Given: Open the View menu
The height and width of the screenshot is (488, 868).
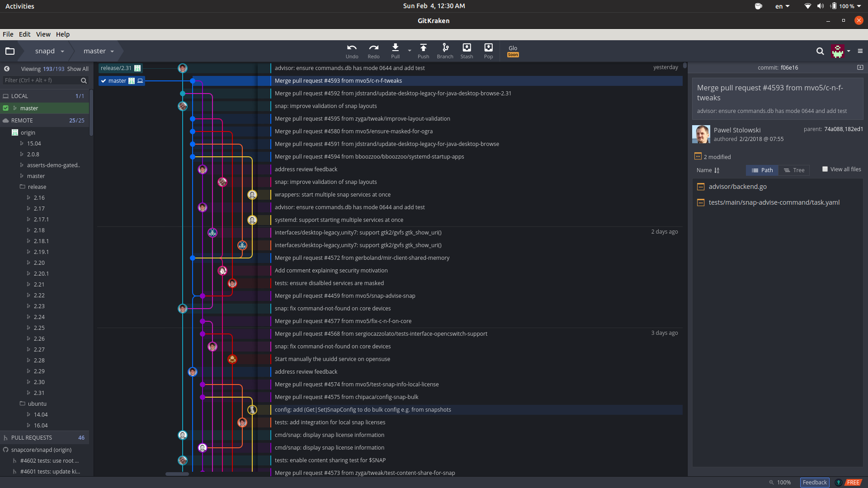Looking at the screenshot, I should click(43, 34).
